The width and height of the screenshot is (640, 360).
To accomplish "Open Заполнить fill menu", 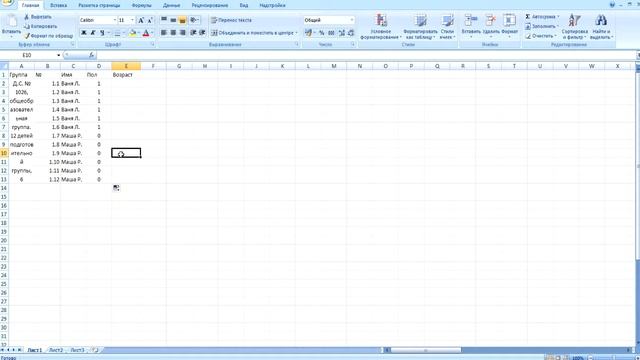I will (x=542, y=26).
